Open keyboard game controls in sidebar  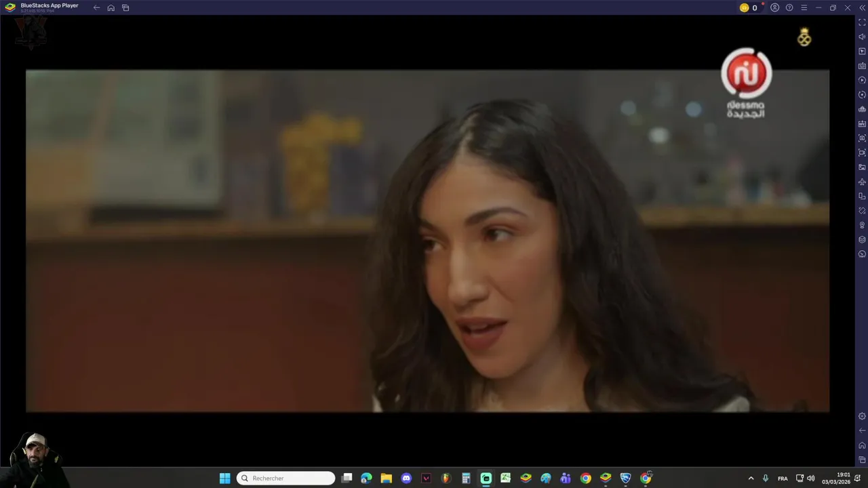(x=862, y=66)
